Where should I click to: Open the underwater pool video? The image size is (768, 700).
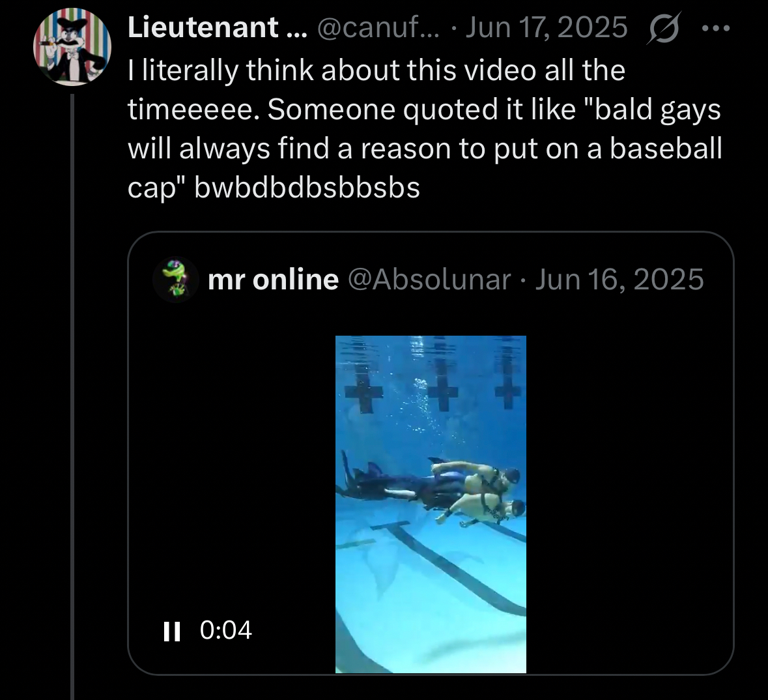coord(431,504)
